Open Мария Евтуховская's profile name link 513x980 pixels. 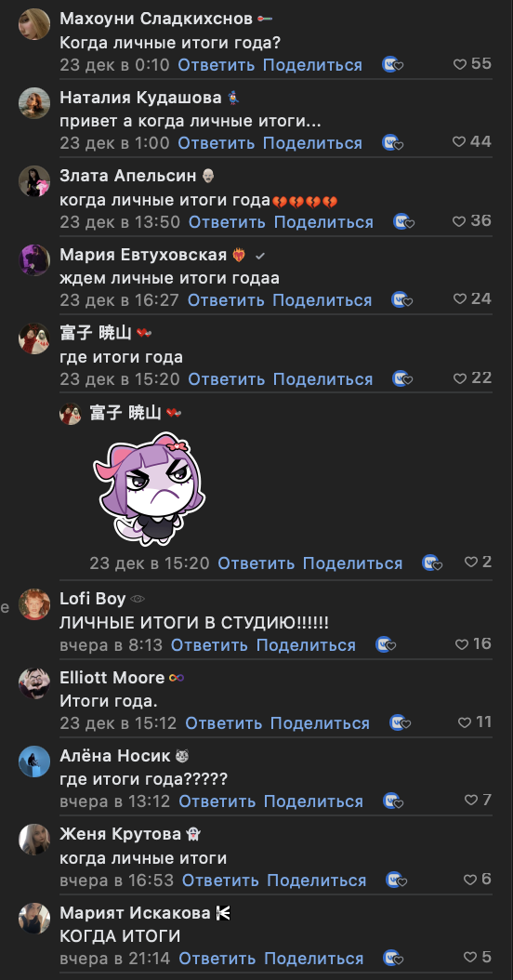point(143,255)
